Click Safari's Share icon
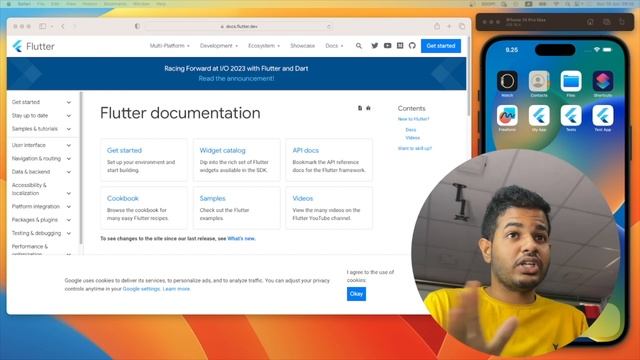Image resolution: width=640 pixels, height=360 pixels. click(x=437, y=26)
